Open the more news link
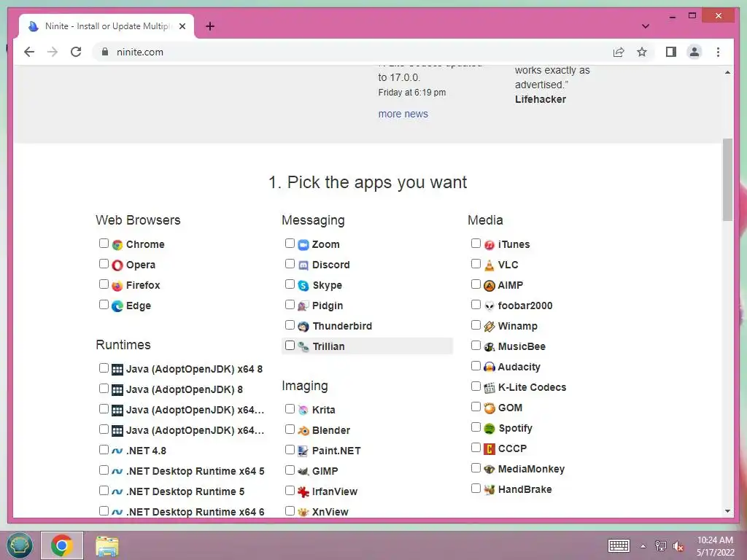 pos(403,114)
